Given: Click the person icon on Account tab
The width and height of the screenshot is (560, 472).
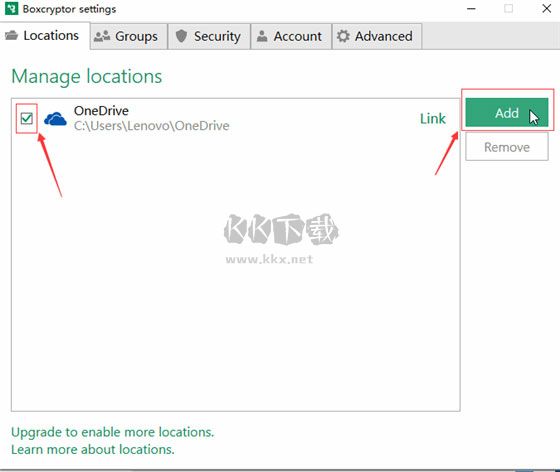Looking at the screenshot, I should 262,36.
